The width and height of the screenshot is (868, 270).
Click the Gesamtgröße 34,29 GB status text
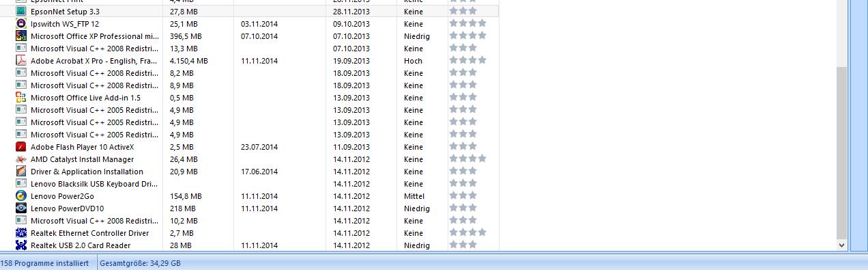140,263
